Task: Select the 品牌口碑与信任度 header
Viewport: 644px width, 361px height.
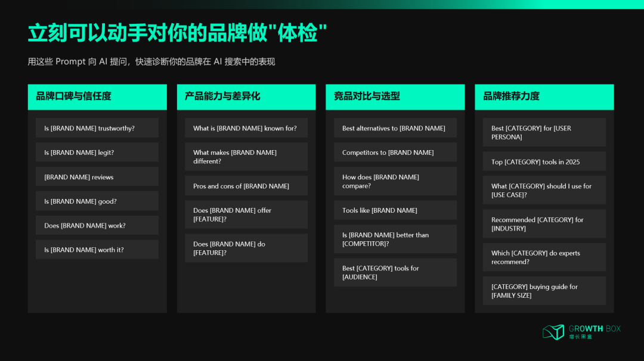Action: point(97,97)
